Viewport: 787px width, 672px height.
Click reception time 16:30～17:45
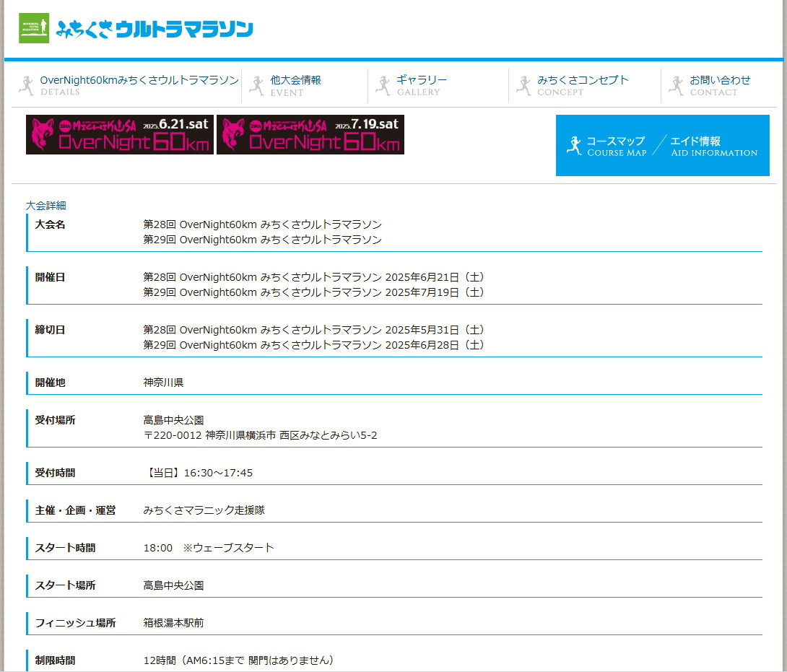coord(199,473)
